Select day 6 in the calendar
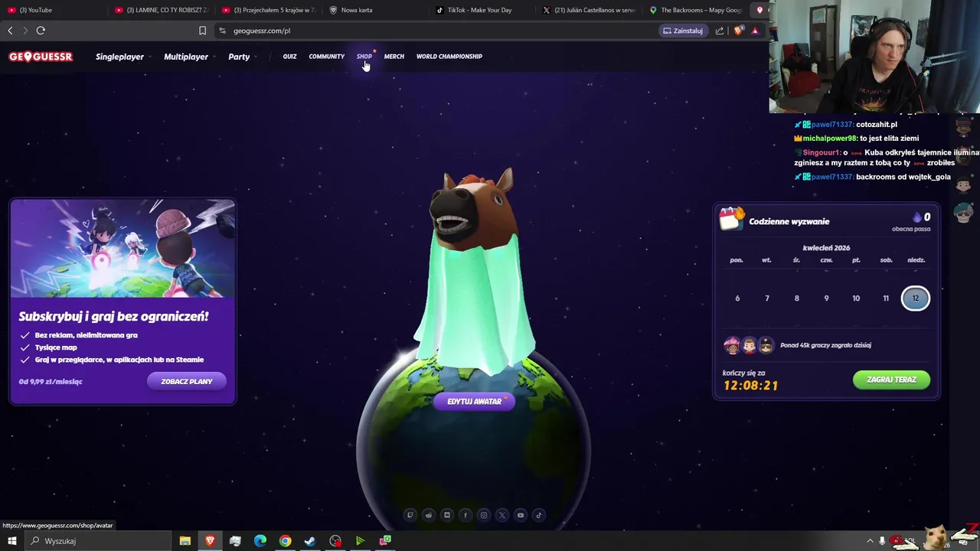This screenshot has width=980, height=551. click(x=737, y=298)
